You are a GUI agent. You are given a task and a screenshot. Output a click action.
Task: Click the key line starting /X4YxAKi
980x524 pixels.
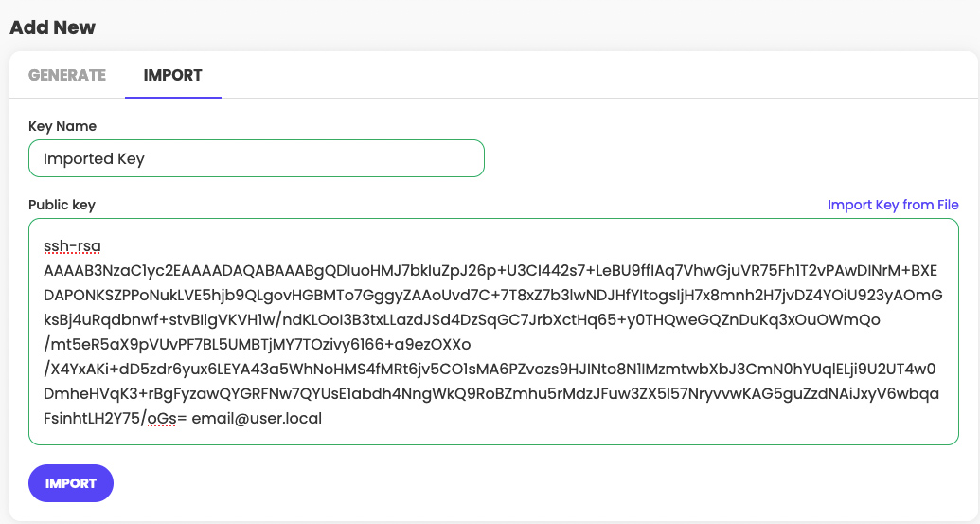pos(490,369)
